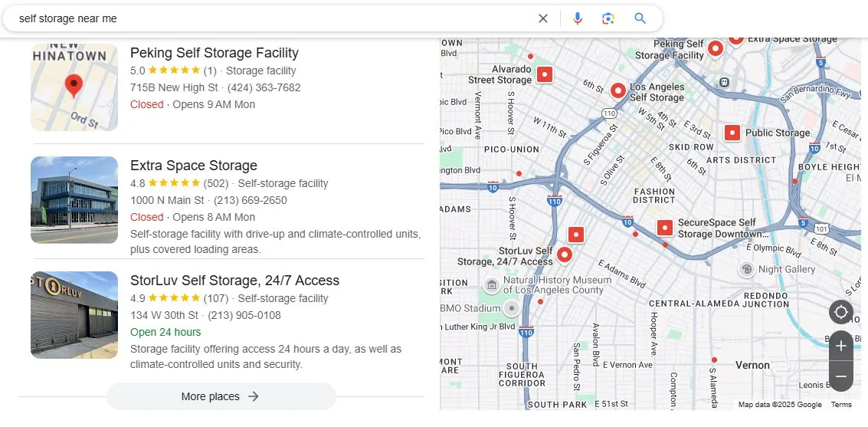The height and width of the screenshot is (427, 868).
Task: Click the address 1000 N Main St
Action: click(x=167, y=200)
